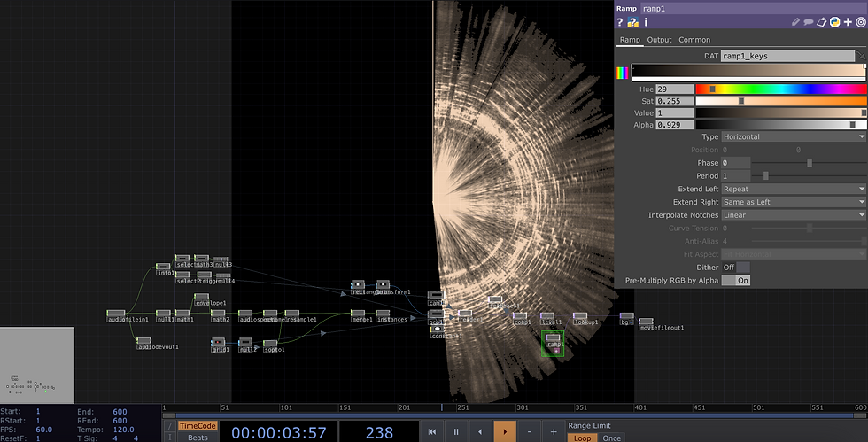Click the DAT reference arrow icon
The height and width of the screenshot is (442, 868).
(x=860, y=56)
